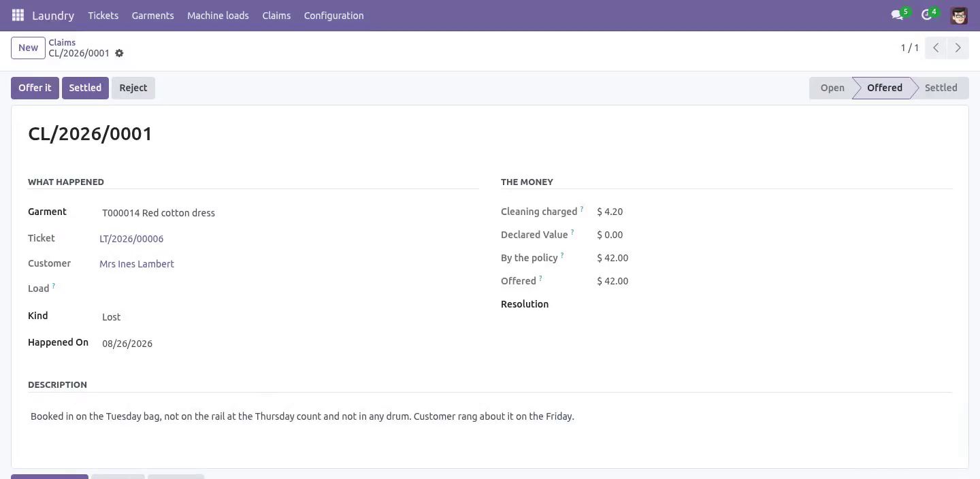Open customer Mrs Ines Lambert link
Screen dimensions: 980x479
pyautogui.click(x=137, y=264)
